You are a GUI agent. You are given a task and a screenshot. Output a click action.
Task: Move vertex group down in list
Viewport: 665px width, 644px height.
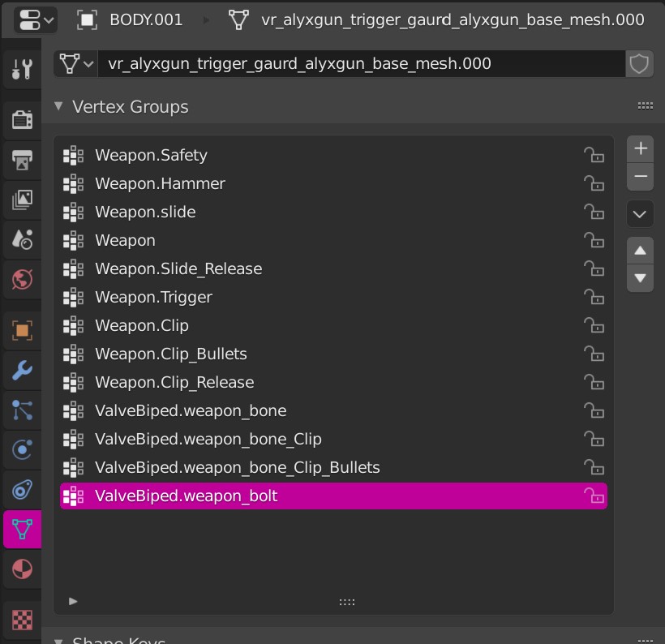pos(641,278)
